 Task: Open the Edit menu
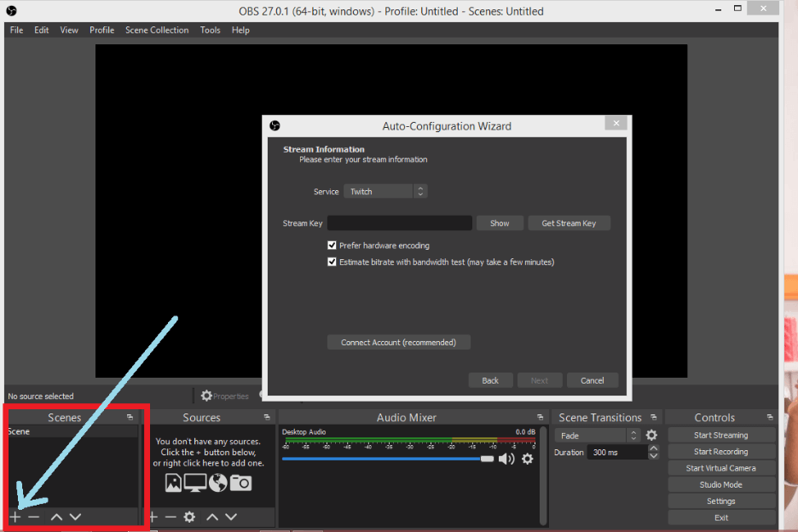click(x=42, y=30)
